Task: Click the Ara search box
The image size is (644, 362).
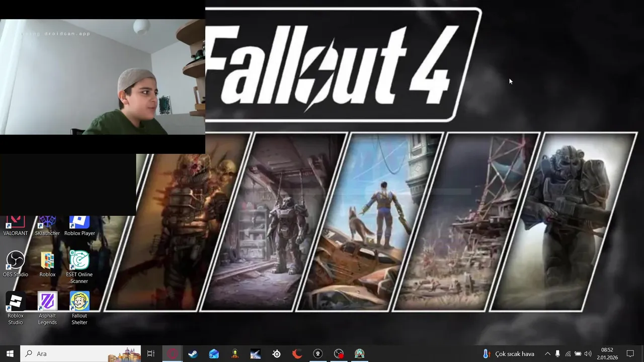Action: (80, 353)
